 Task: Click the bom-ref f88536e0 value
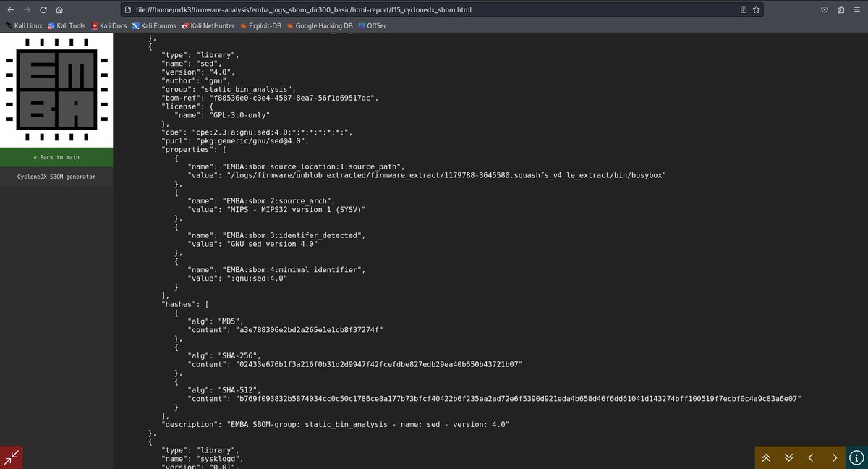[x=294, y=98]
